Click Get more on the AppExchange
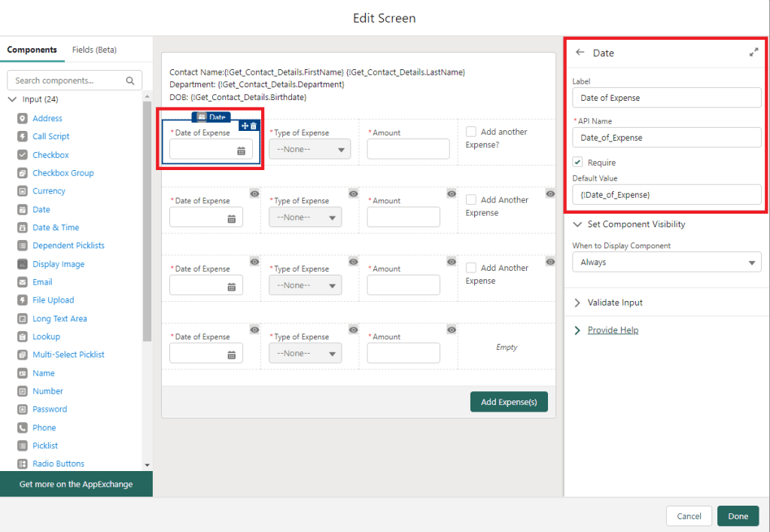The image size is (770, 532). tap(76, 485)
